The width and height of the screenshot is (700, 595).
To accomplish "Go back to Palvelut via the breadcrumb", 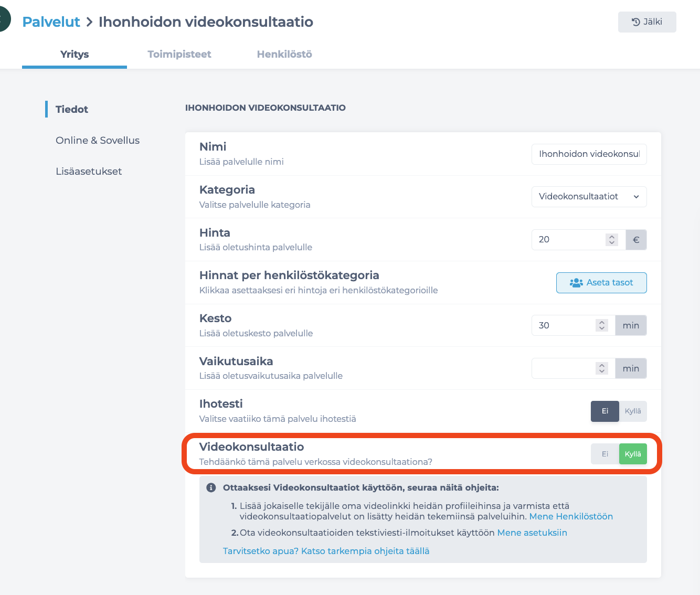I will [51, 22].
